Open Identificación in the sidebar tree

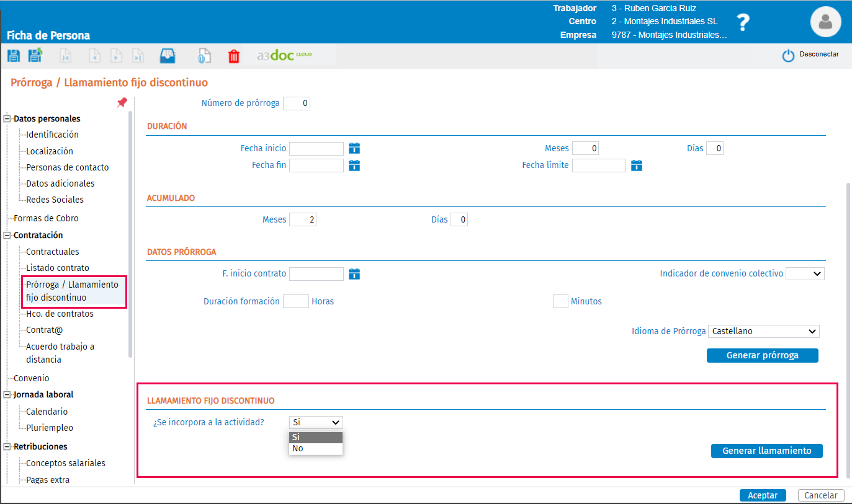[x=52, y=135]
